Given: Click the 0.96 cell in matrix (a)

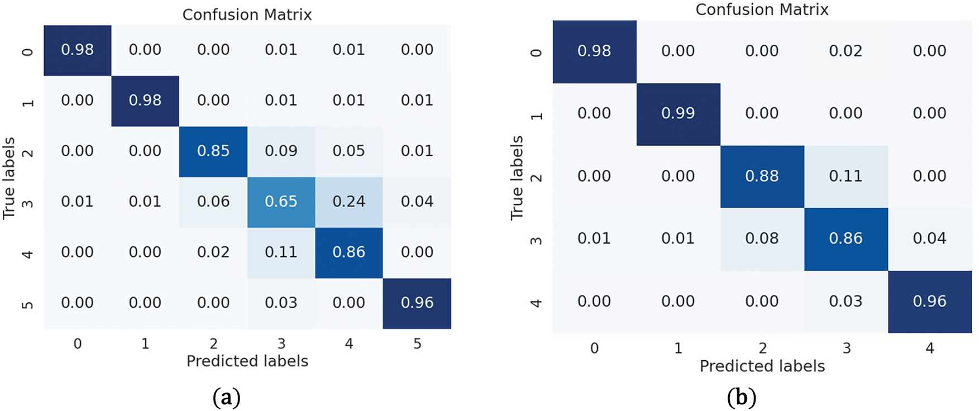Looking at the screenshot, I should pos(417,303).
